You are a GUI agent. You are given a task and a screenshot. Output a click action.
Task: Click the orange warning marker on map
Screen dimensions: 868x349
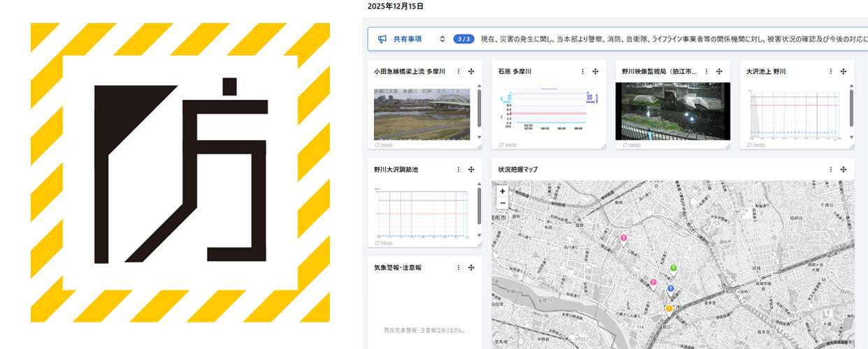click(669, 309)
